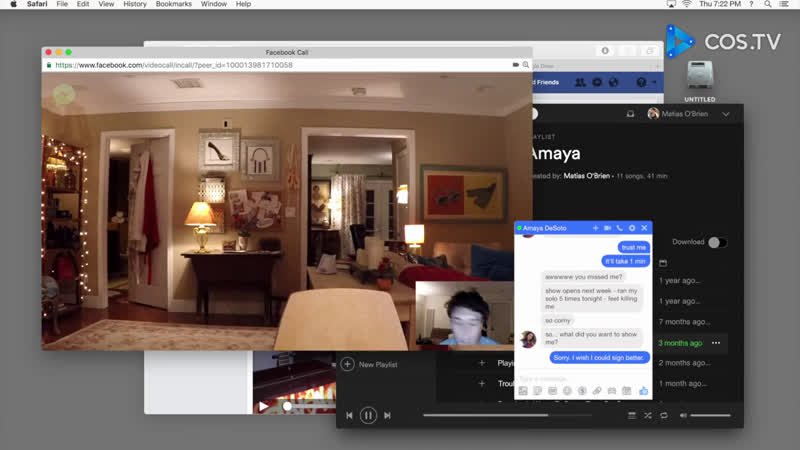Click the paperclip attachment icon in chat
Viewport: 800px width, 450px height.
[597, 391]
